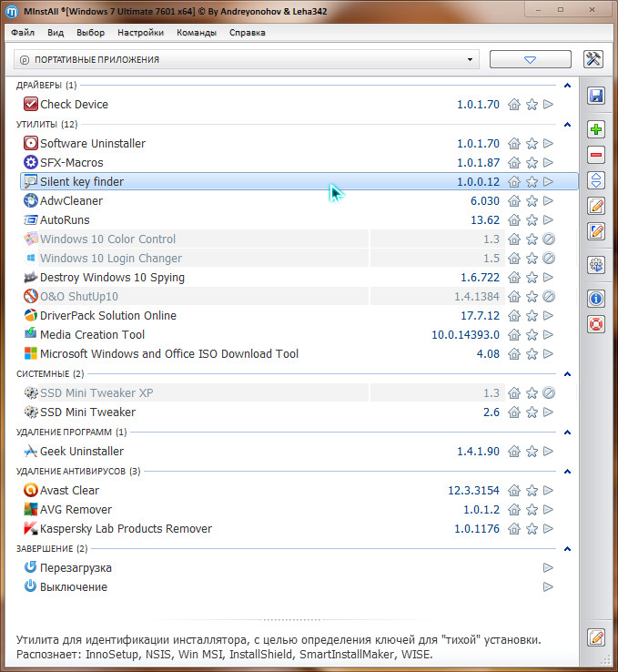Click the blue info icon in sidebar
Image resolution: width=618 pixels, height=672 pixels.
point(596,299)
